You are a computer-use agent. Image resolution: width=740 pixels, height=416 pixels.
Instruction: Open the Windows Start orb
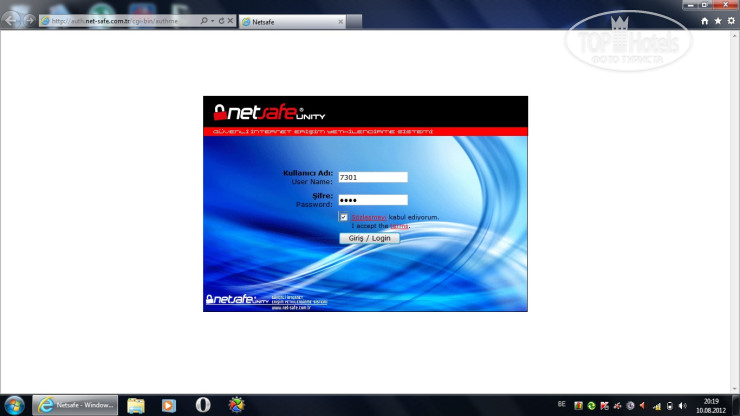click(14, 405)
